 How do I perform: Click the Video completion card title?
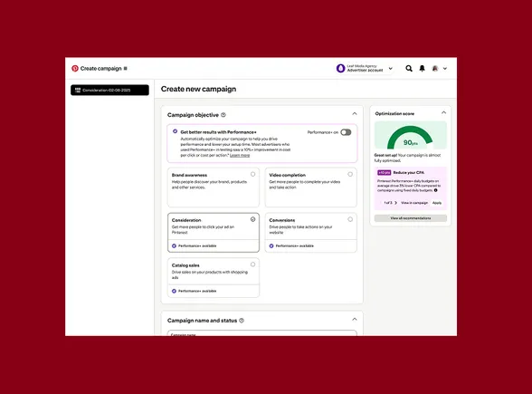point(288,176)
